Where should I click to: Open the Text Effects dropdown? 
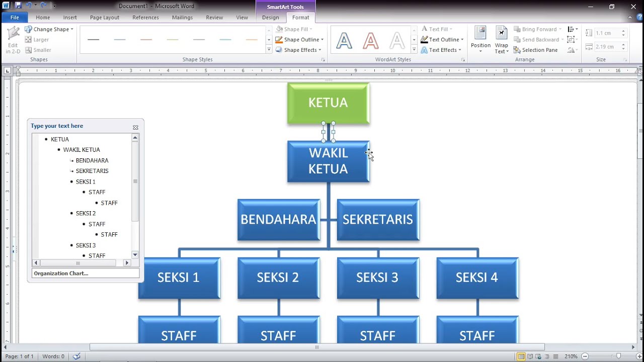tap(441, 50)
